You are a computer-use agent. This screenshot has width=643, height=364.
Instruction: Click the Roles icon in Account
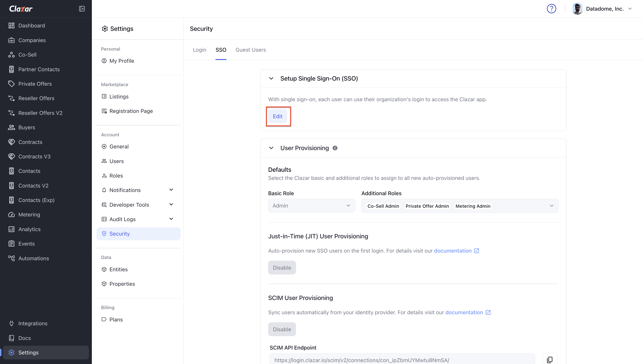pyautogui.click(x=104, y=175)
